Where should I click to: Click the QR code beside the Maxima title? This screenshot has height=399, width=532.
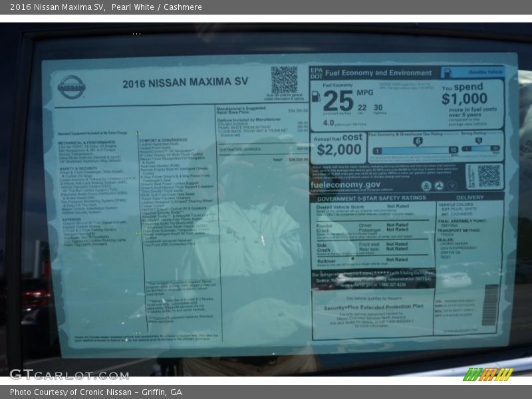coord(284,80)
